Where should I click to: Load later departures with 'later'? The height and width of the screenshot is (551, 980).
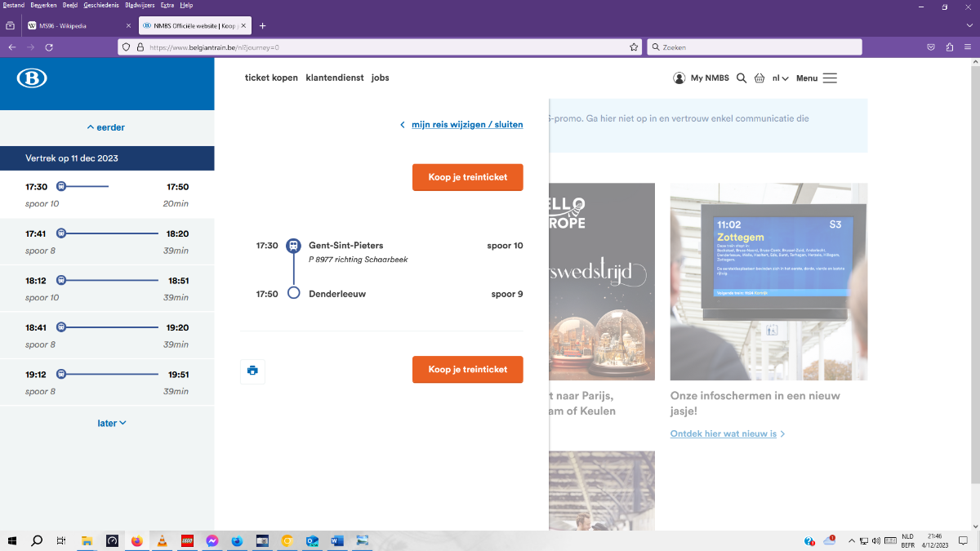tap(112, 423)
